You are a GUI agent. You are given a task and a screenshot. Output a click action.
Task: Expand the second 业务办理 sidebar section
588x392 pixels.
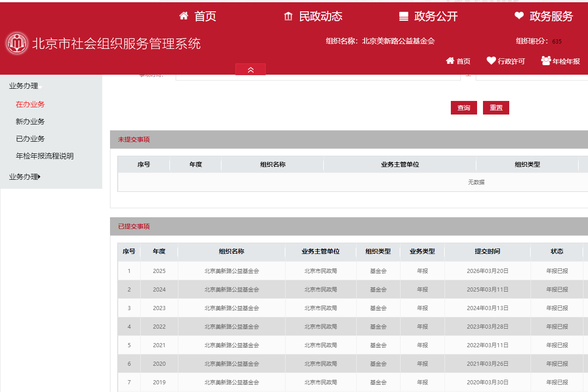(x=25, y=177)
